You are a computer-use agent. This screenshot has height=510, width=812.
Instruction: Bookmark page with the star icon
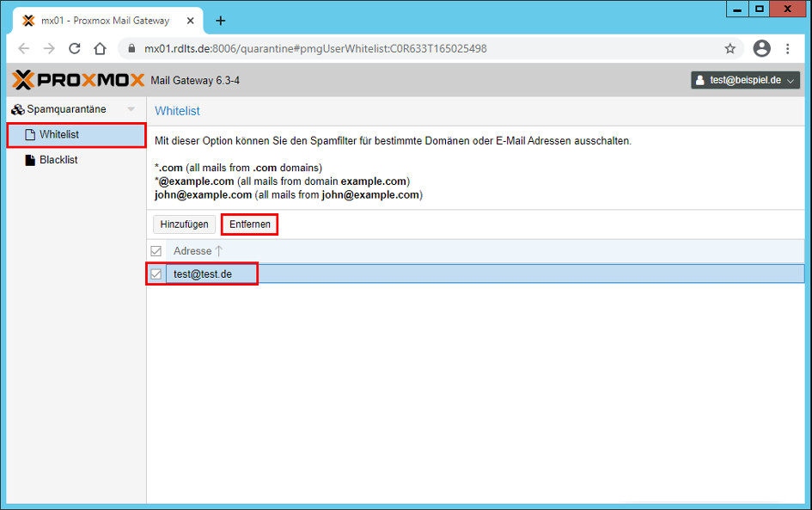730,49
